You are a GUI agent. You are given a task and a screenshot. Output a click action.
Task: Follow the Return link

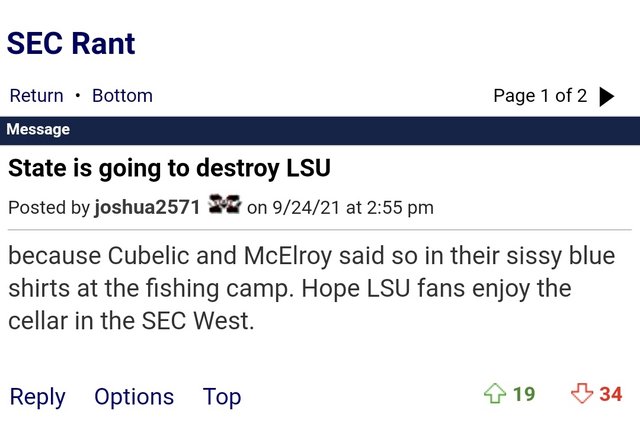tap(36, 96)
